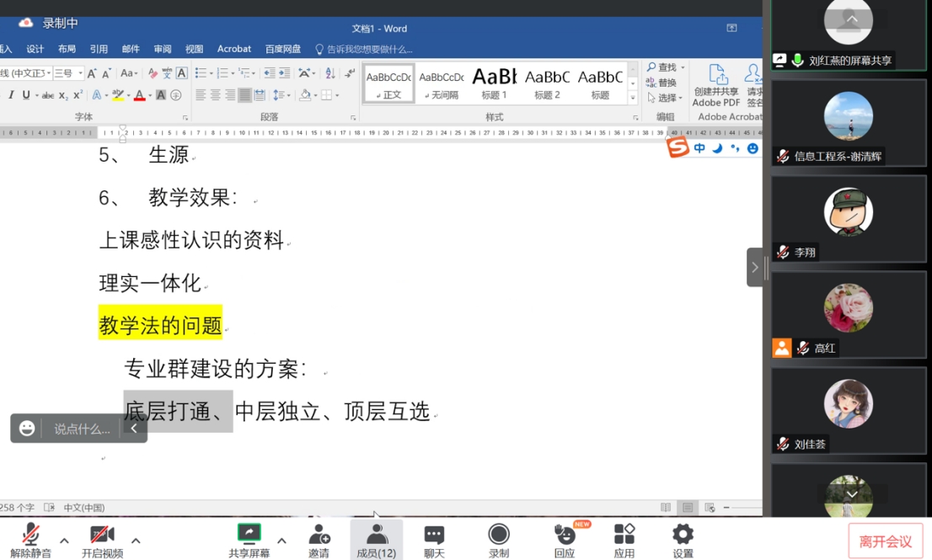Image resolution: width=932 pixels, height=560 pixels.
Task: Select the 无间隔 style
Action: (441, 83)
